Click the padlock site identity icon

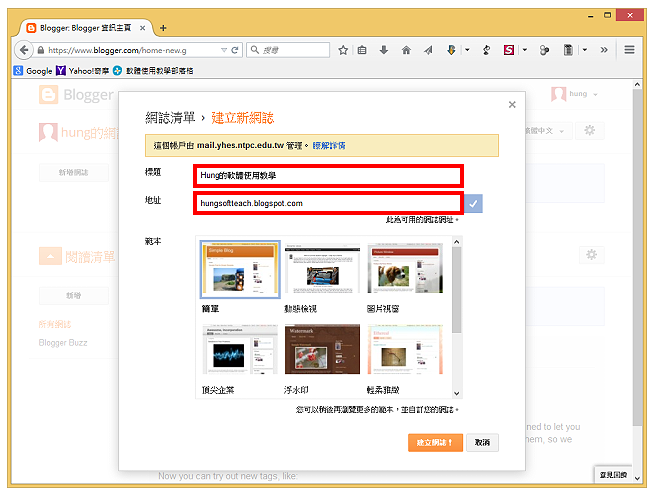(40, 50)
